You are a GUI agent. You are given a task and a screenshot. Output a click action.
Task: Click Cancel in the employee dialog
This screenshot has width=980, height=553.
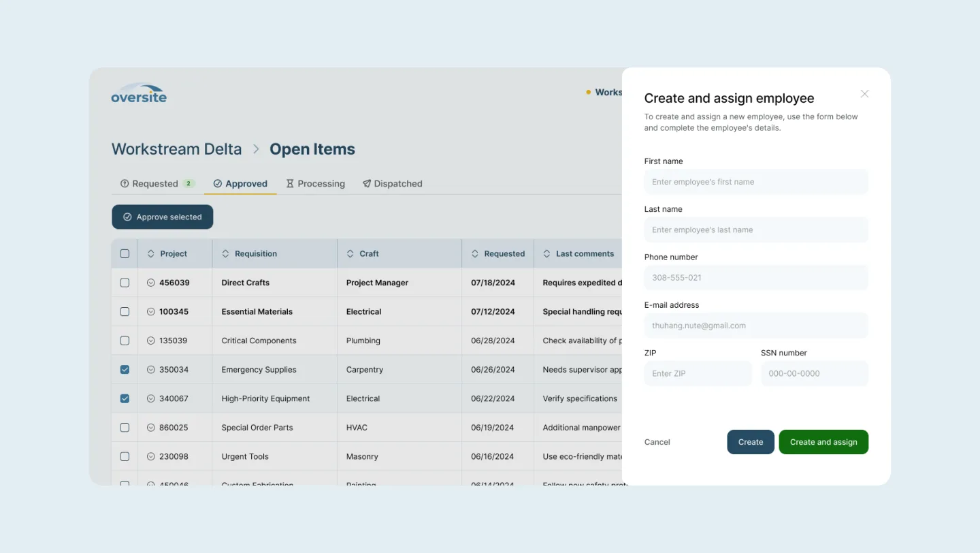tap(657, 442)
